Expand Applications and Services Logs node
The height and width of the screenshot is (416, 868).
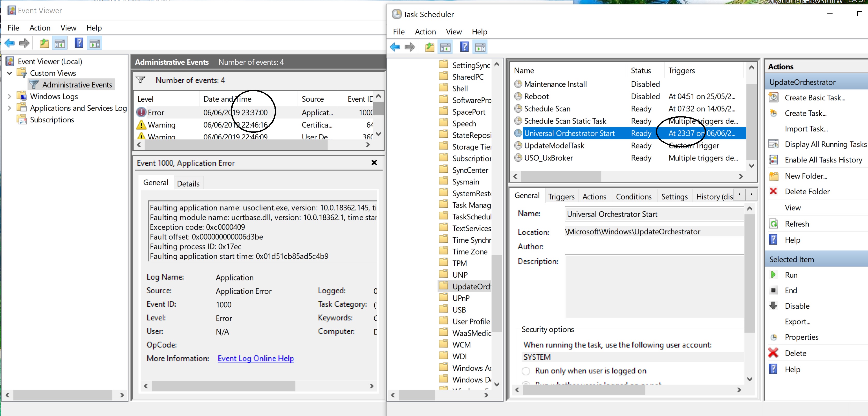[x=9, y=108]
